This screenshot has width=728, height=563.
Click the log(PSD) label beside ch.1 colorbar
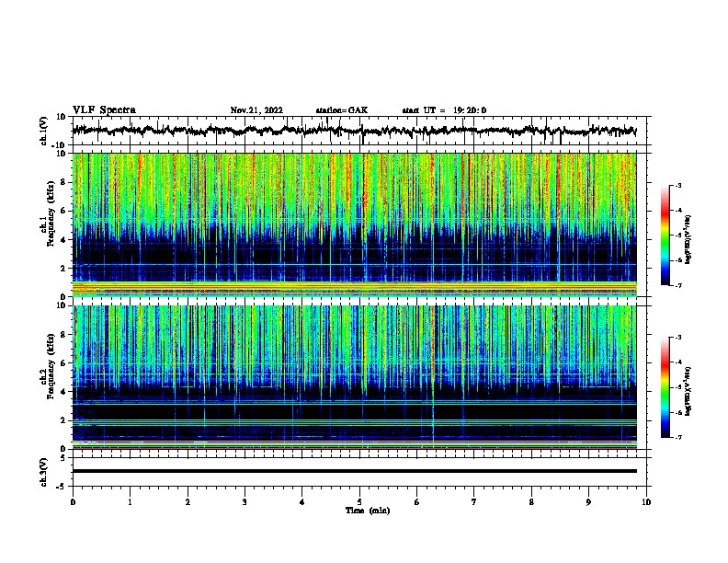(x=688, y=239)
